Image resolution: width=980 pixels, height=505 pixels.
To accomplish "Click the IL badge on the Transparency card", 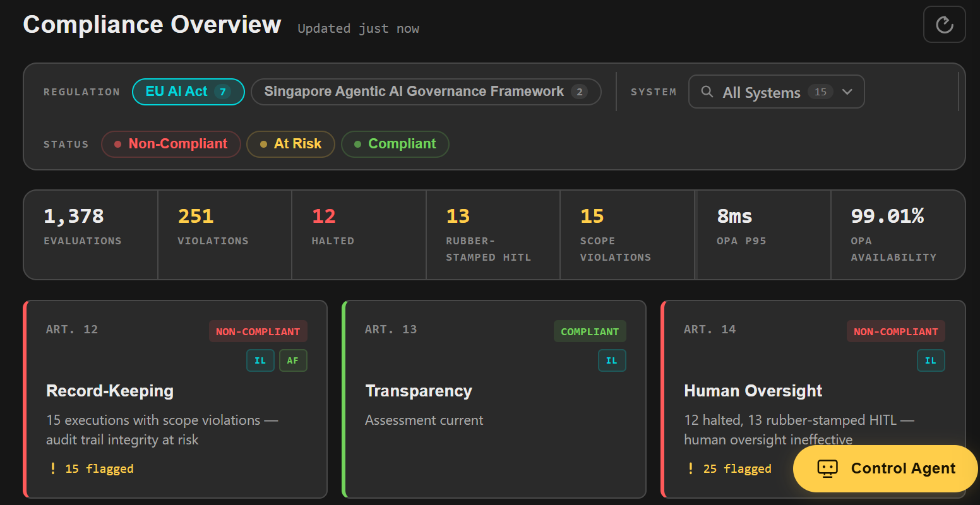I will coord(612,360).
